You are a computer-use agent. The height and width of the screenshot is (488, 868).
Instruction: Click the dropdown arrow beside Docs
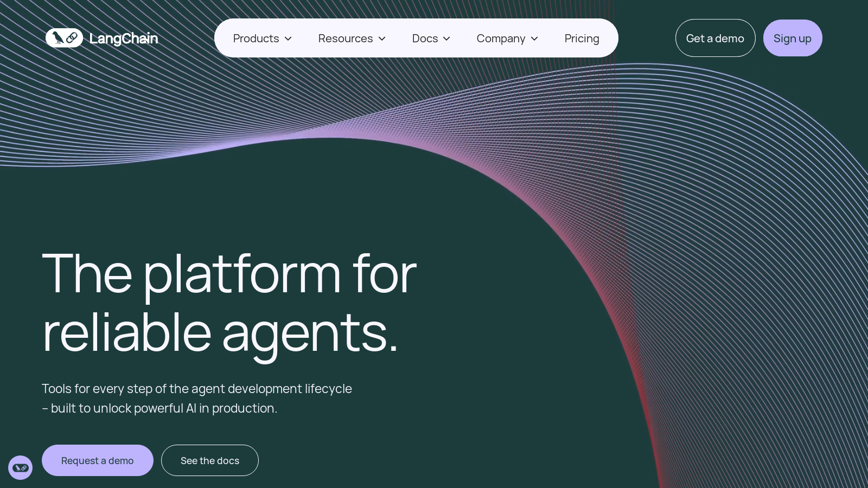[x=446, y=38]
